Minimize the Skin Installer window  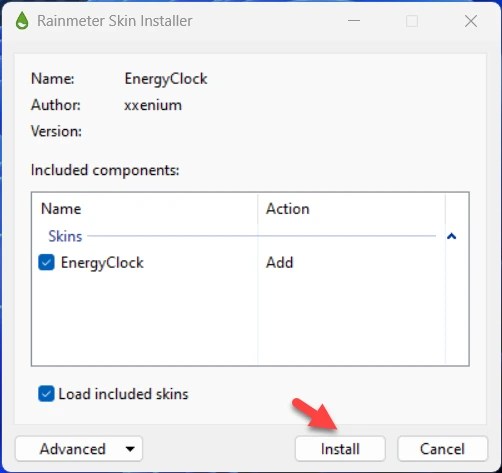coord(354,21)
